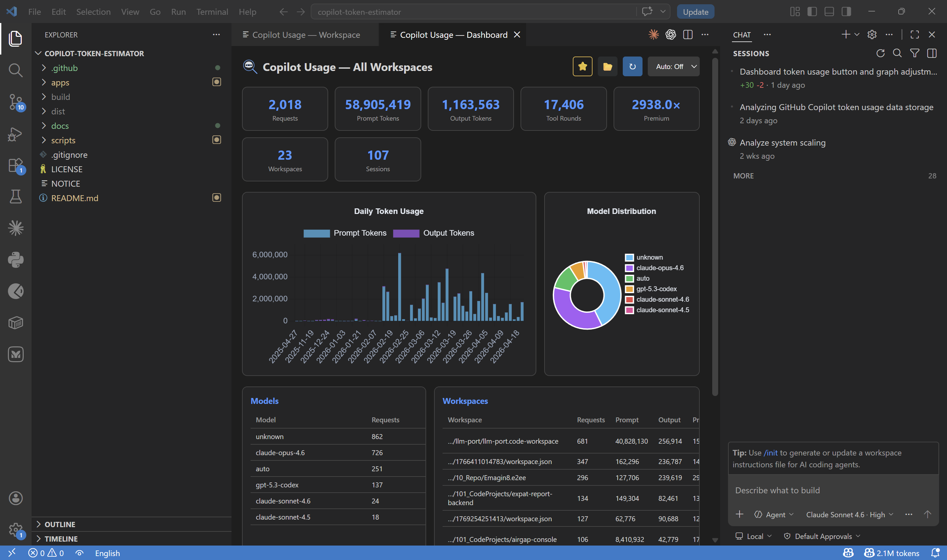
Task: Open remote window indicator in status bar
Action: coord(12,553)
